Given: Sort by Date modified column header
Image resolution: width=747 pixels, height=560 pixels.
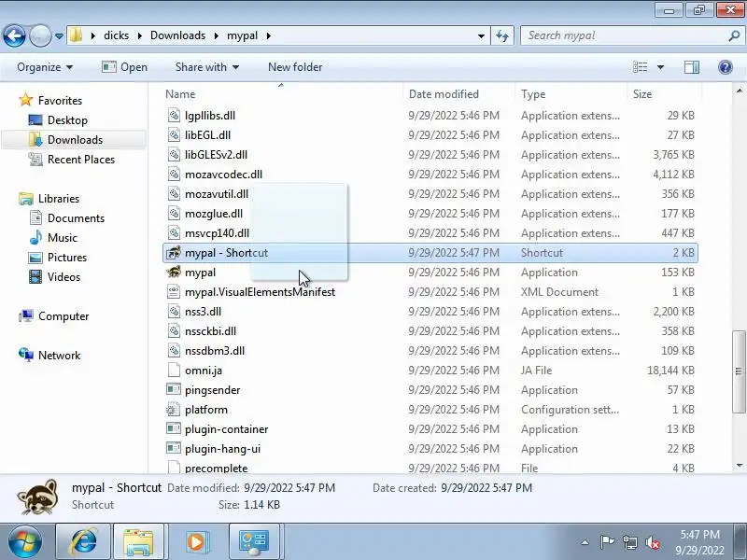Looking at the screenshot, I should tap(444, 94).
